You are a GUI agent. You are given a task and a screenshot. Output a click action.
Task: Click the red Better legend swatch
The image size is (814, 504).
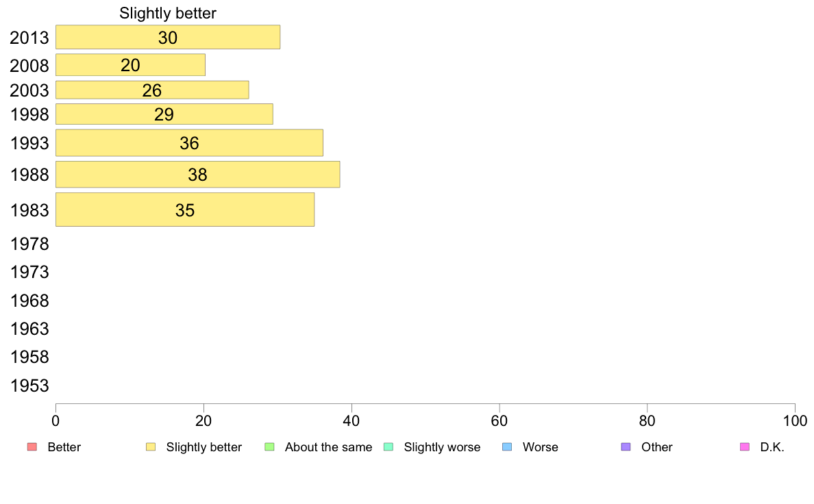(32, 447)
